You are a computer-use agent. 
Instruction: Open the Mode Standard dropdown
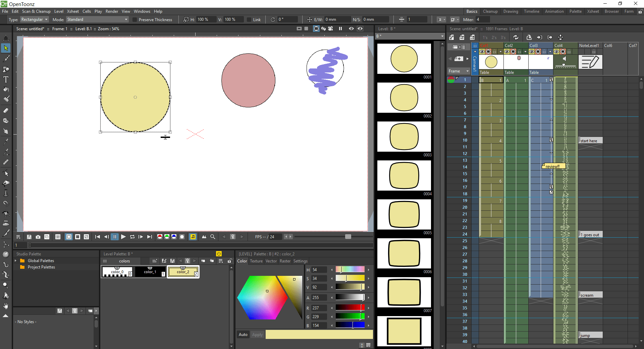tap(97, 19)
